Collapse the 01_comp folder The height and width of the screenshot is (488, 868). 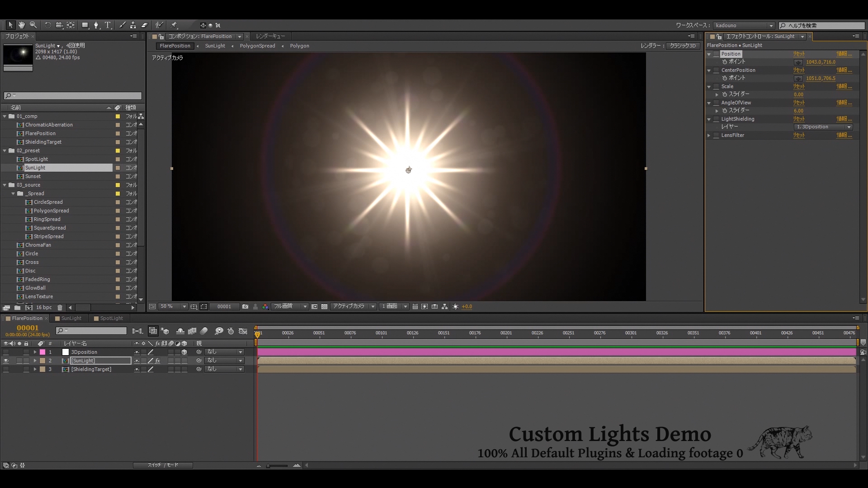[x=5, y=116]
